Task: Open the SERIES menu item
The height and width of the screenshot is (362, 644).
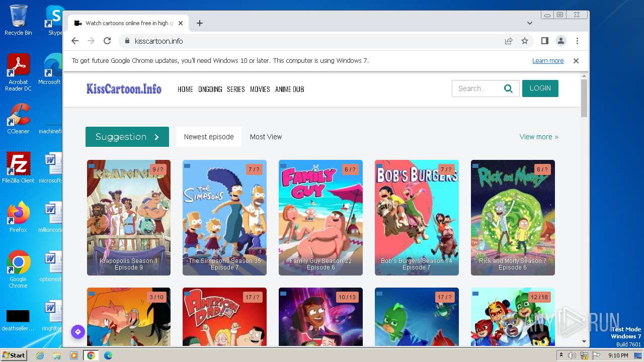Action: 236,89
